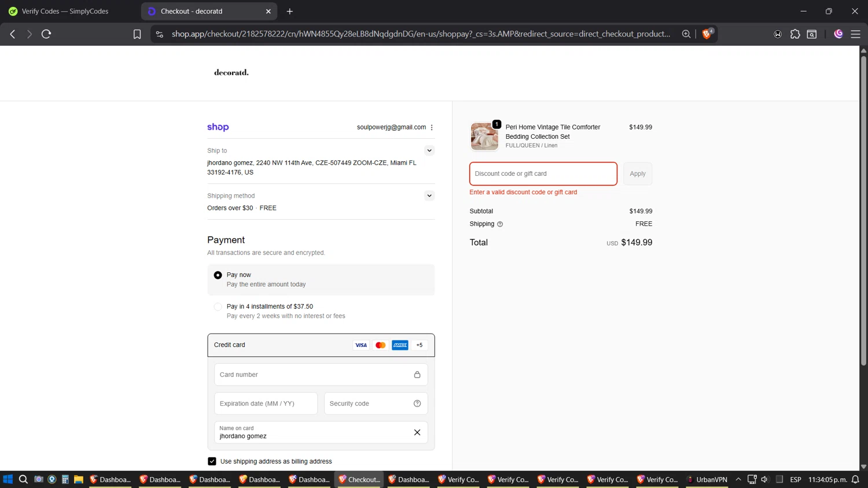This screenshot has height=488, width=868.
Task: Open File Explorer from the taskbar
Action: click(79, 479)
